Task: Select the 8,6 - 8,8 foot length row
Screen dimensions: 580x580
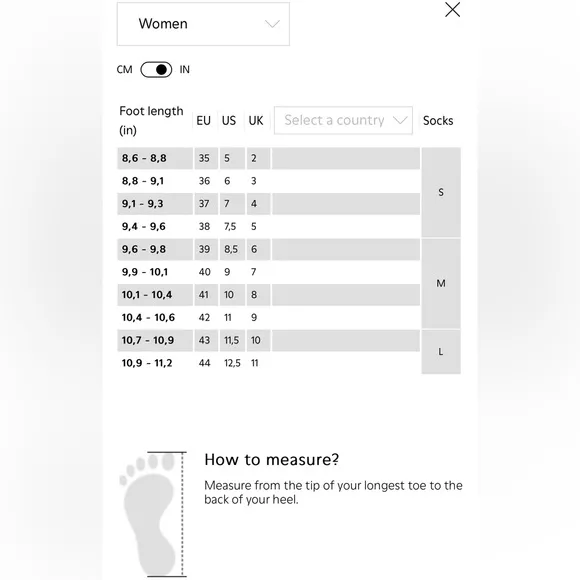Action: click(x=269, y=158)
